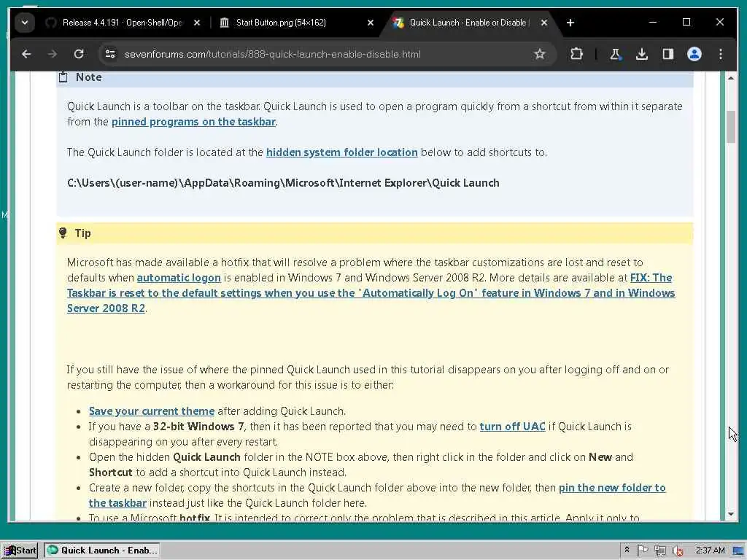Click the Note clipboard icon
Viewport: 747px width, 560px height.
[x=63, y=77]
